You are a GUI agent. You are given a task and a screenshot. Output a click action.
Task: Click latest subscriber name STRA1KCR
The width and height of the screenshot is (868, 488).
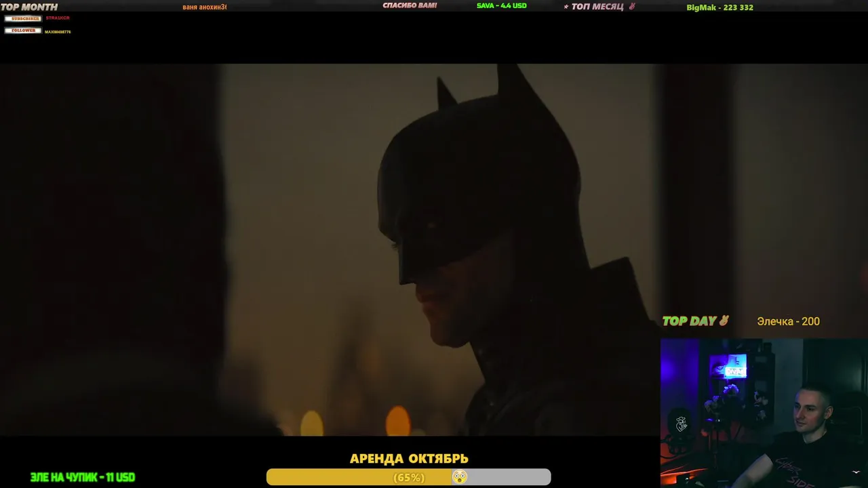tap(58, 18)
